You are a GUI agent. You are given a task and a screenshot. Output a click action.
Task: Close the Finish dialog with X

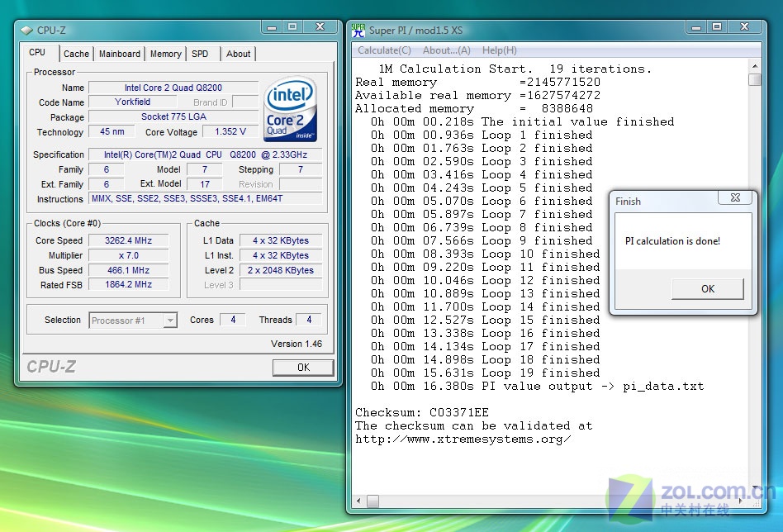click(x=735, y=197)
